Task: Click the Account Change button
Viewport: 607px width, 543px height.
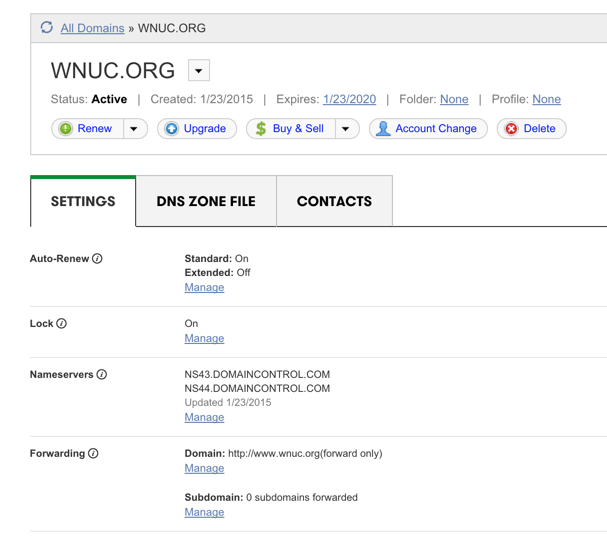Action: 428,129
